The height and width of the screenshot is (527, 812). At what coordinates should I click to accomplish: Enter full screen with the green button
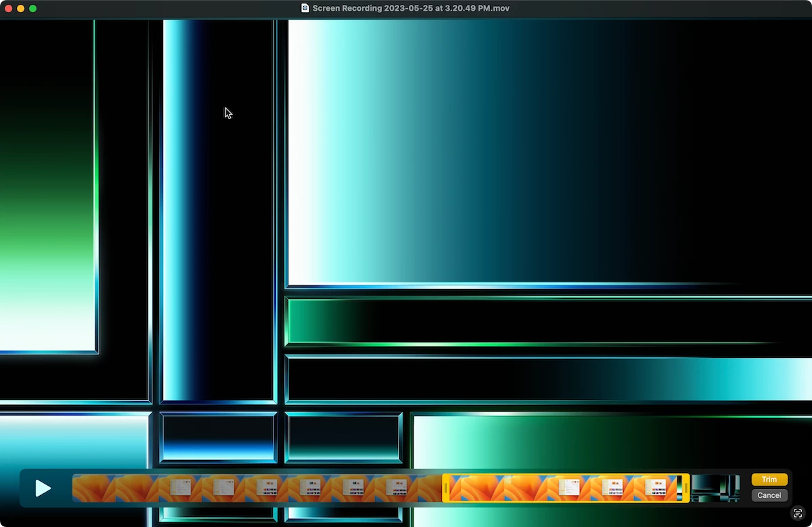click(x=32, y=8)
